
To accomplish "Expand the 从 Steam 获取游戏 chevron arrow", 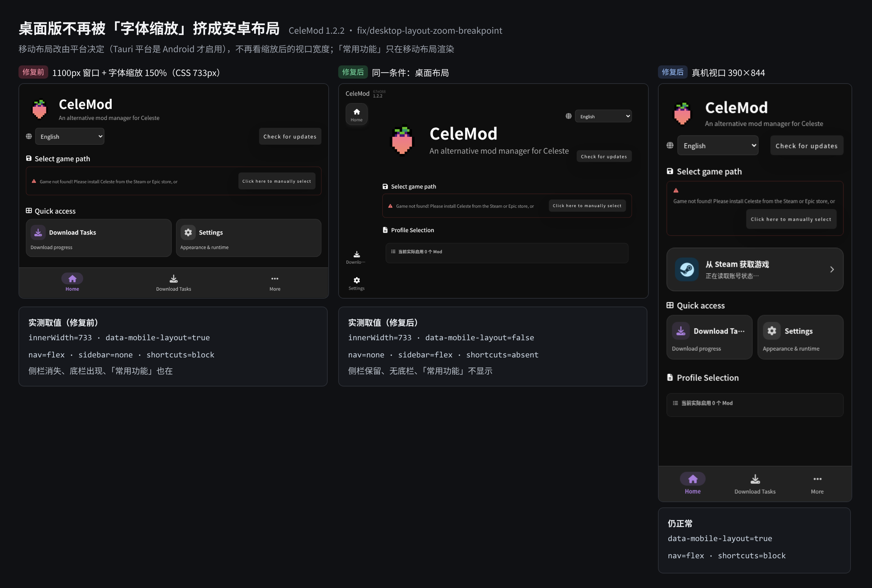I will pos(831,269).
